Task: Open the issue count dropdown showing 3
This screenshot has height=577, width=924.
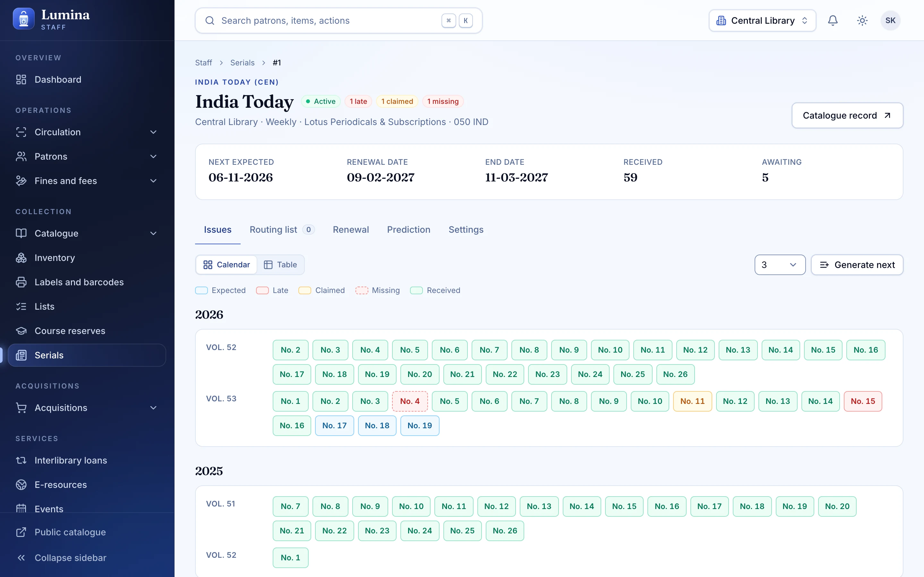Action: pyautogui.click(x=780, y=265)
